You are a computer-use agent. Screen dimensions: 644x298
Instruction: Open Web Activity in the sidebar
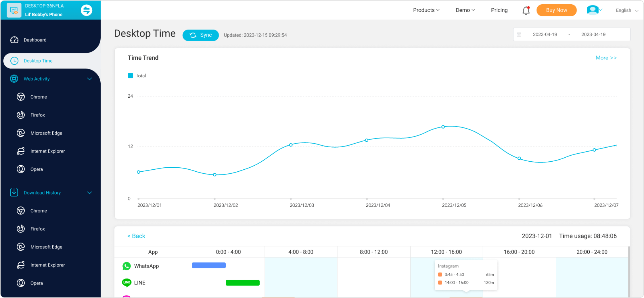(37, 79)
